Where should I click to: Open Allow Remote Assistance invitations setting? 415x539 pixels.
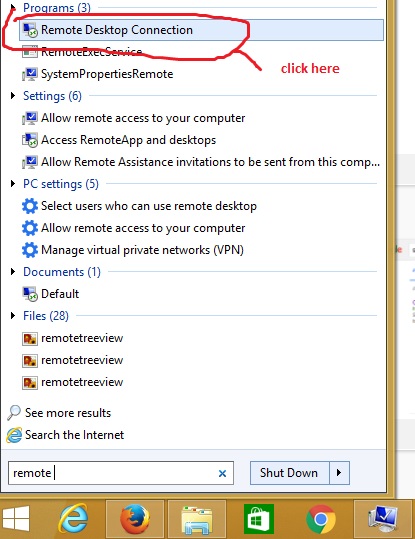[x=210, y=162]
